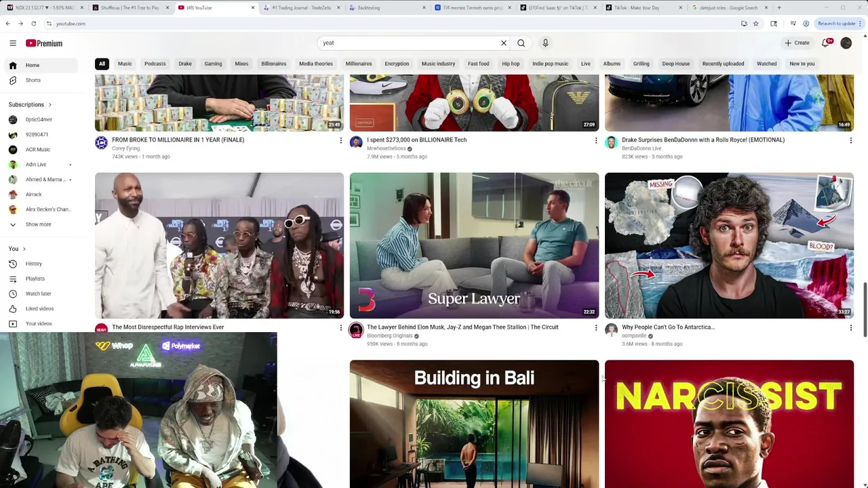Select the Podcasts filter chip

point(155,64)
